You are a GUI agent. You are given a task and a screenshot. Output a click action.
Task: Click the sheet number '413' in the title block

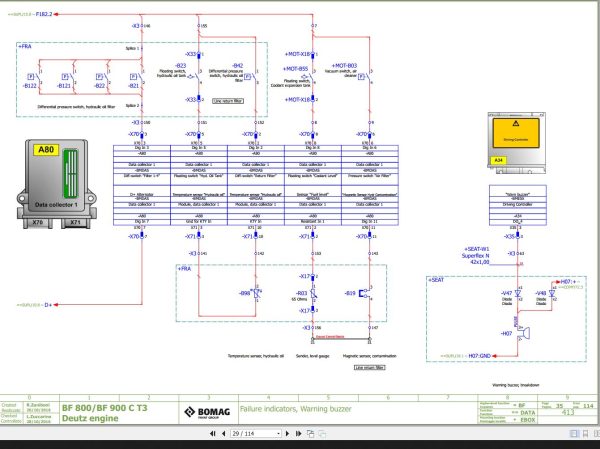pyautogui.click(x=568, y=412)
